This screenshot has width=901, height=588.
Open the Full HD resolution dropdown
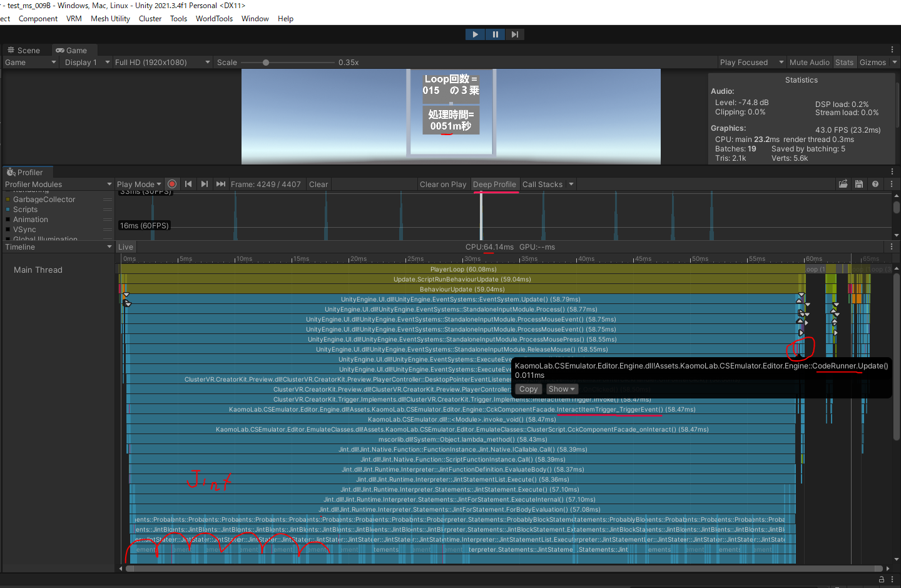point(162,62)
